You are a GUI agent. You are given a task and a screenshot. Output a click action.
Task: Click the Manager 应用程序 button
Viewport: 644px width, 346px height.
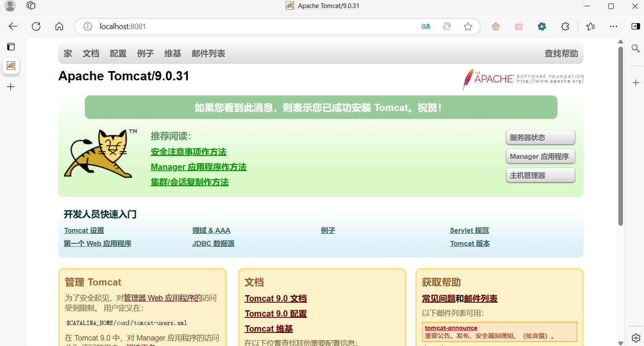(540, 156)
